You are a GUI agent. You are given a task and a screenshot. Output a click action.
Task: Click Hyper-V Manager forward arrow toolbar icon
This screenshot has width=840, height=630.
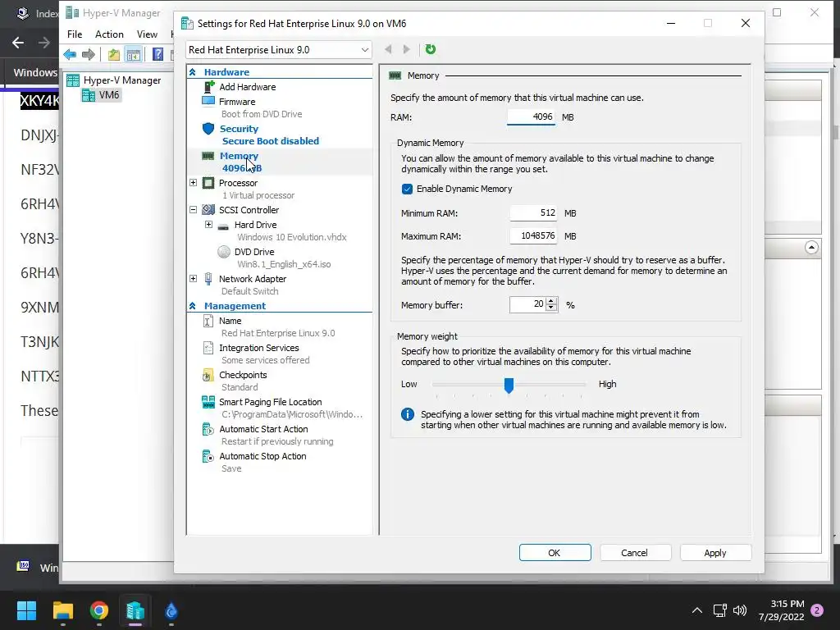(x=89, y=54)
